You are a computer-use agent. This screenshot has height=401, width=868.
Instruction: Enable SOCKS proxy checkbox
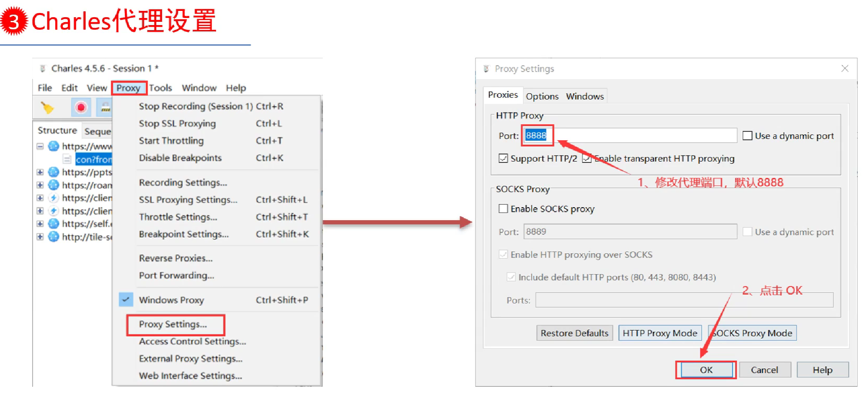503,208
